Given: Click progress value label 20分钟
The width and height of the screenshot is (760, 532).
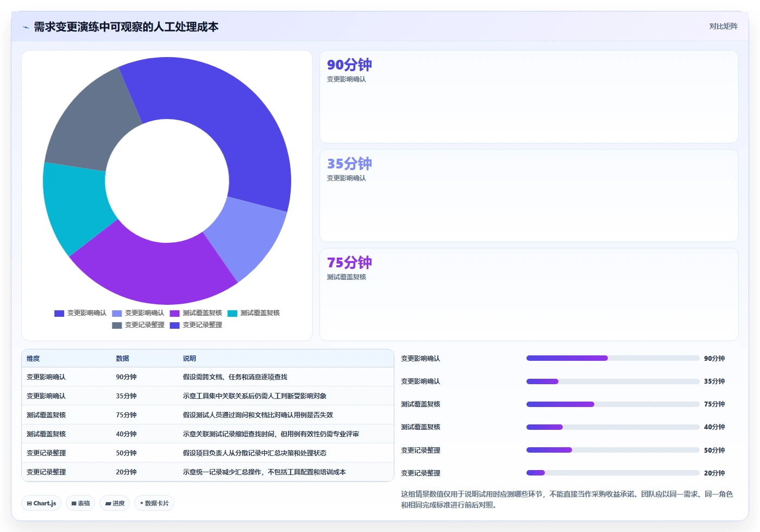Looking at the screenshot, I should (x=714, y=473).
